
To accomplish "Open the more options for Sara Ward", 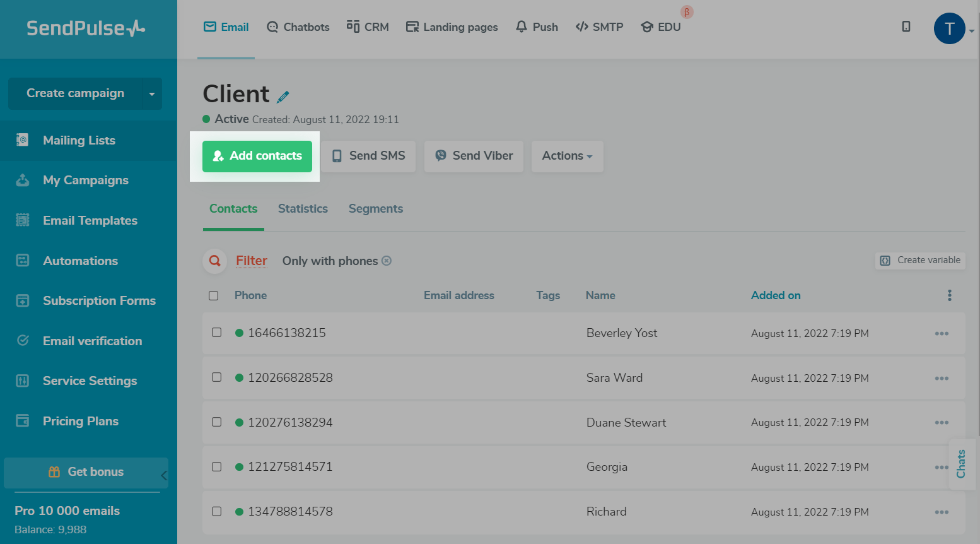I will [941, 378].
